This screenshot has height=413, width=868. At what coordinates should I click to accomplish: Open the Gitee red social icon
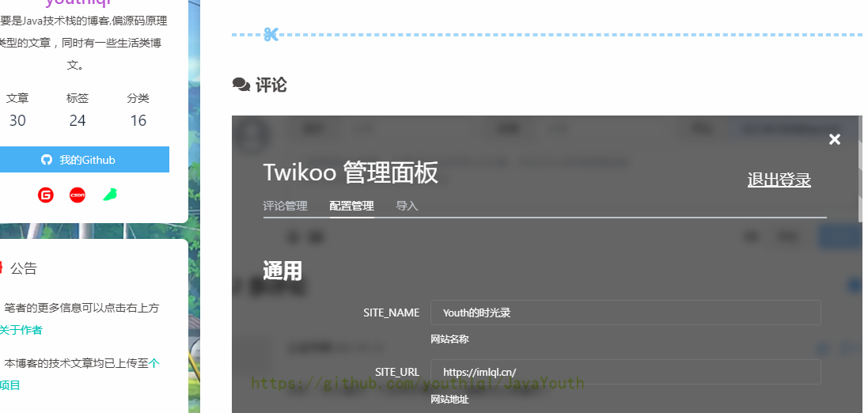click(46, 195)
